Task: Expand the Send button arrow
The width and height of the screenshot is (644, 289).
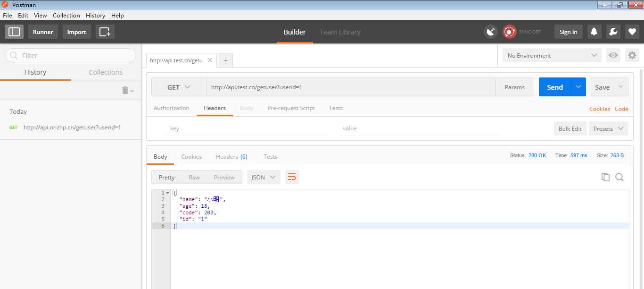Action: click(x=578, y=87)
